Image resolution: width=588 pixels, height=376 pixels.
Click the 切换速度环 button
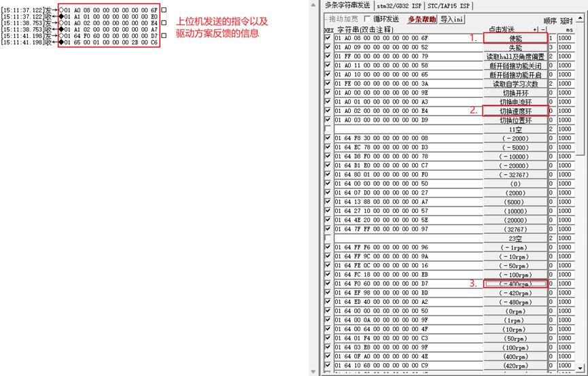click(515, 111)
